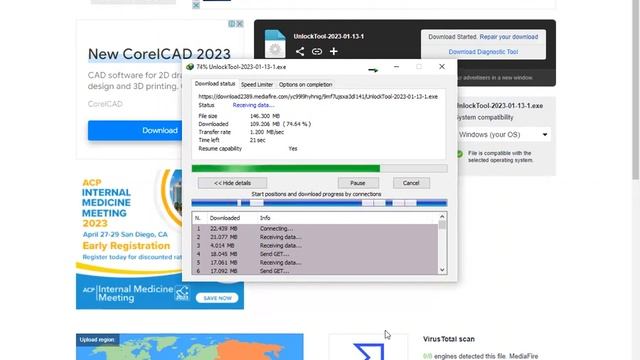Image resolution: width=640 pixels, height=360 pixels.
Task: Click the AdChoices info icon on CorelCAD ad
Action: coord(232,24)
